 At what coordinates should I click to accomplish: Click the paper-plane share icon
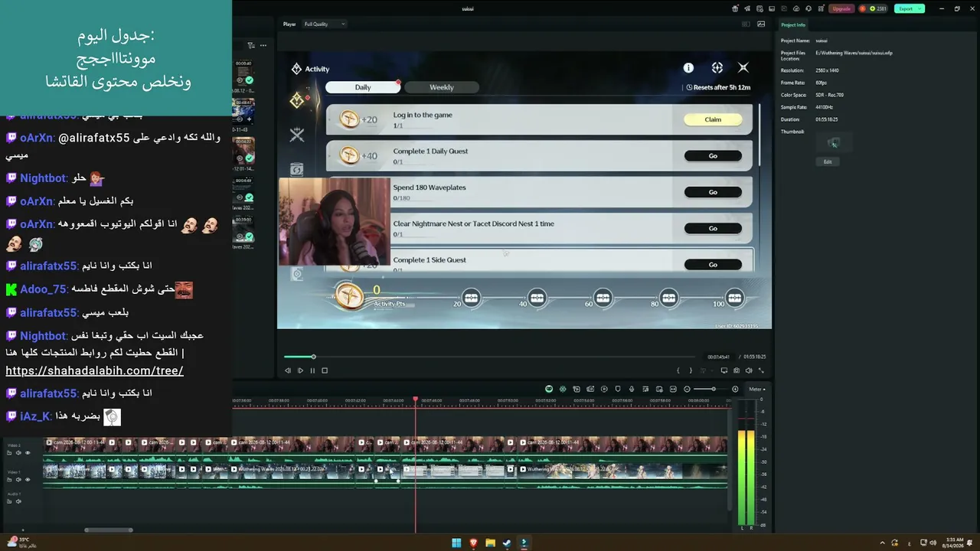click(747, 8)
